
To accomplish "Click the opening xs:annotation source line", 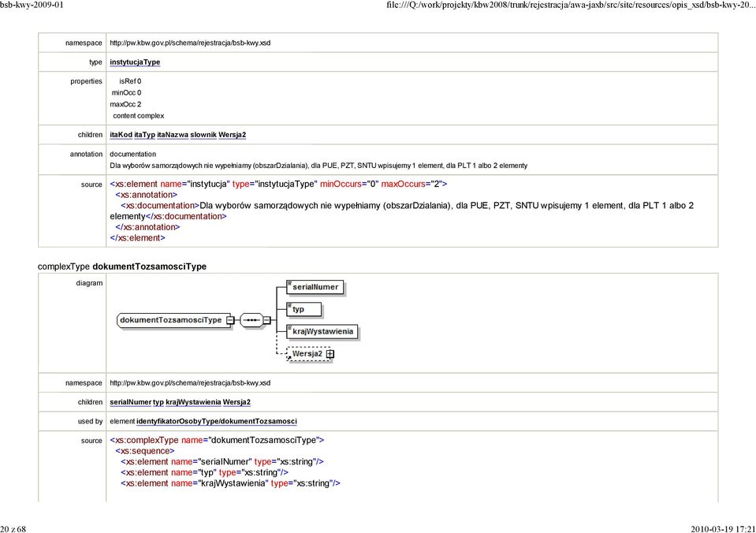I will pyautogui.click(x=147, y=195).
